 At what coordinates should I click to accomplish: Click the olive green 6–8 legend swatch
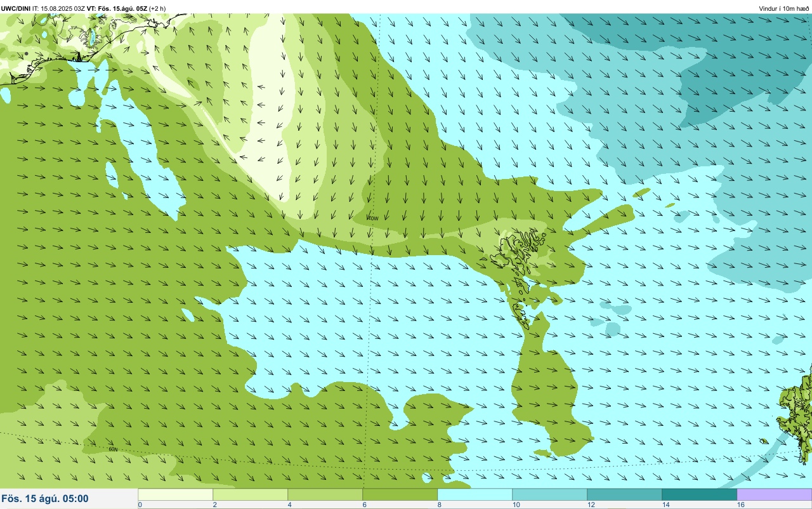[x=400, y=494]
